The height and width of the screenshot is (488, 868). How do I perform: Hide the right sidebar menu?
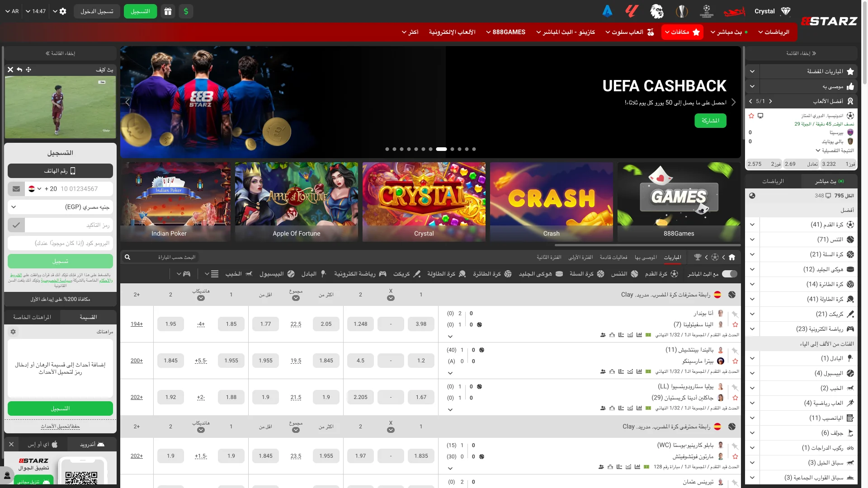tap(802, 53)
